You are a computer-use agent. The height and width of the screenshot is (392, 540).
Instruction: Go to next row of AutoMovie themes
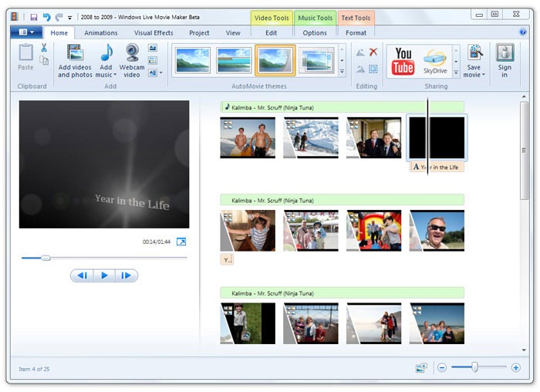(342, 60)
